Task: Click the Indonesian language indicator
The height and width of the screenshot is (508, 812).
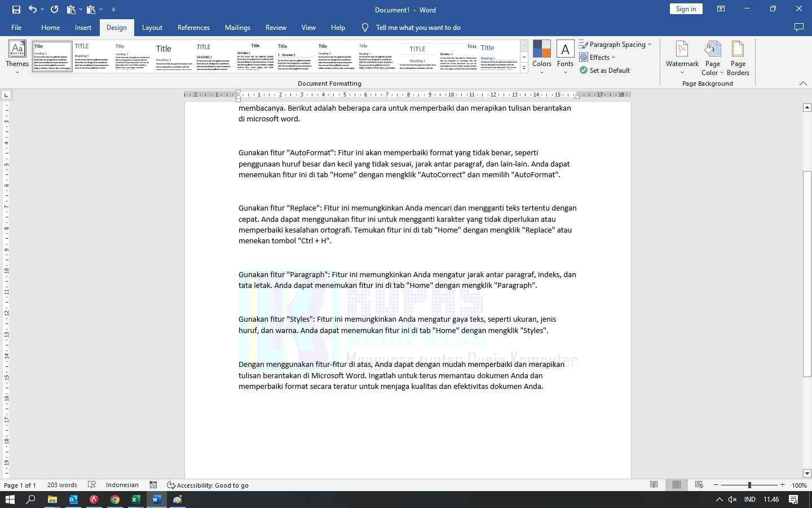Action: click(x=122, y=485)
